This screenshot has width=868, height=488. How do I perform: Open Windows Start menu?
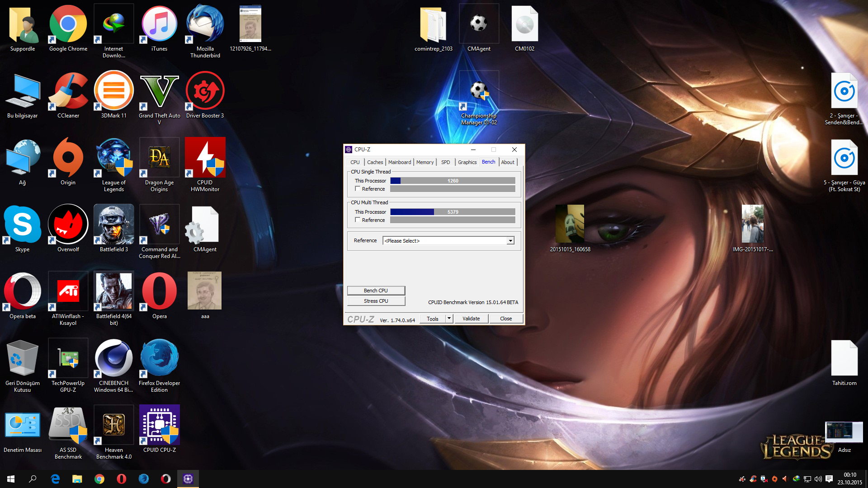(x=11, y=479)
